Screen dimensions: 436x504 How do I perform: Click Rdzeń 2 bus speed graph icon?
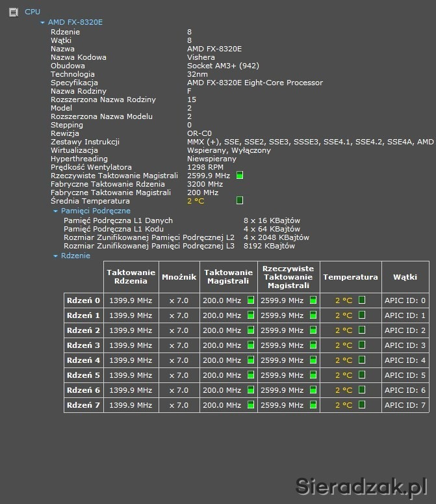(251, 330)
